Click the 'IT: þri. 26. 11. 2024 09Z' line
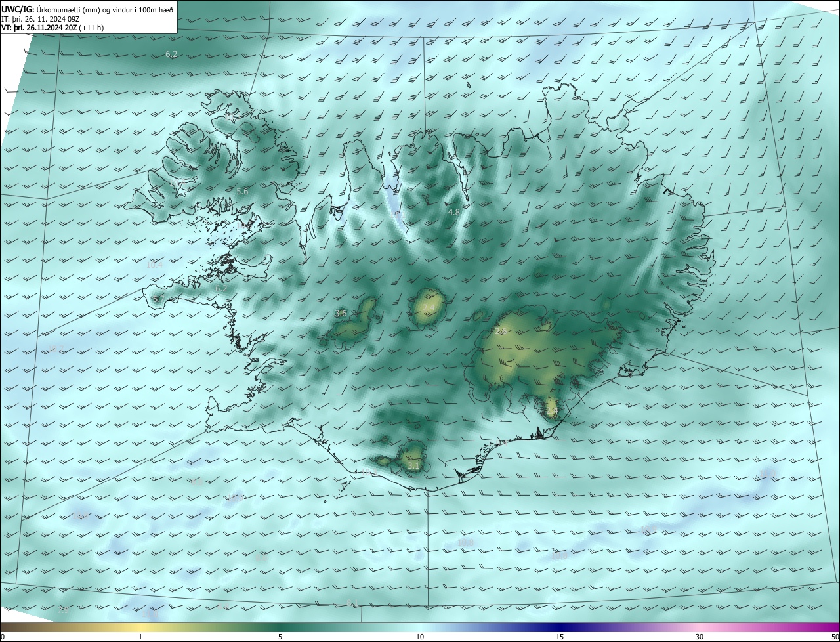 pos(41,18)
